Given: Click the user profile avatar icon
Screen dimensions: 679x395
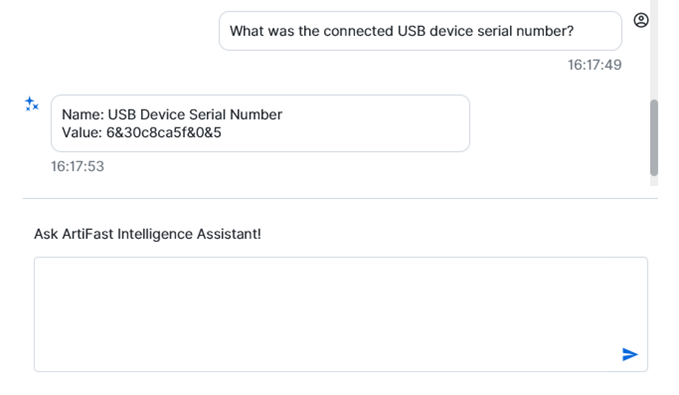Looking at the screenshot, I should click(641, 20).
